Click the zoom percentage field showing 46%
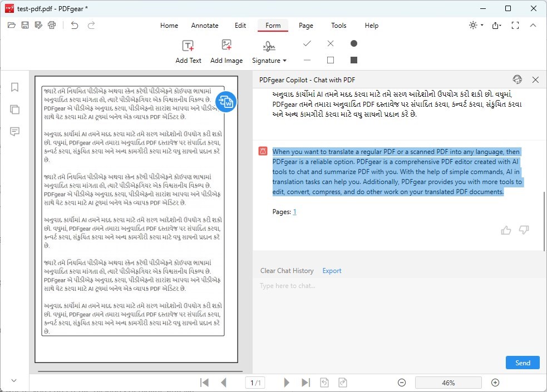Screen dimensions: 547x392 pyautogui.click(x=448, y=383)
